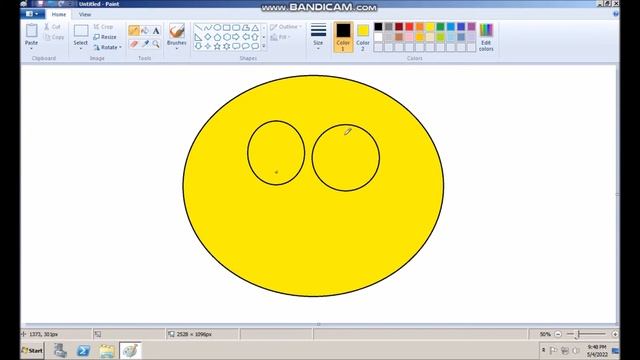
Task: Click the Paint taskbar button
Action: (130, 351)
